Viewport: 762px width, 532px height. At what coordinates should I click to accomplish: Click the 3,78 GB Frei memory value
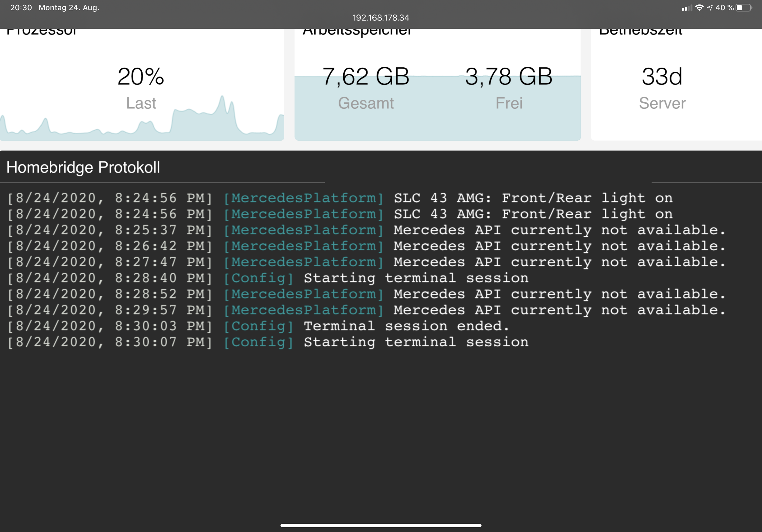pos(508,77)
